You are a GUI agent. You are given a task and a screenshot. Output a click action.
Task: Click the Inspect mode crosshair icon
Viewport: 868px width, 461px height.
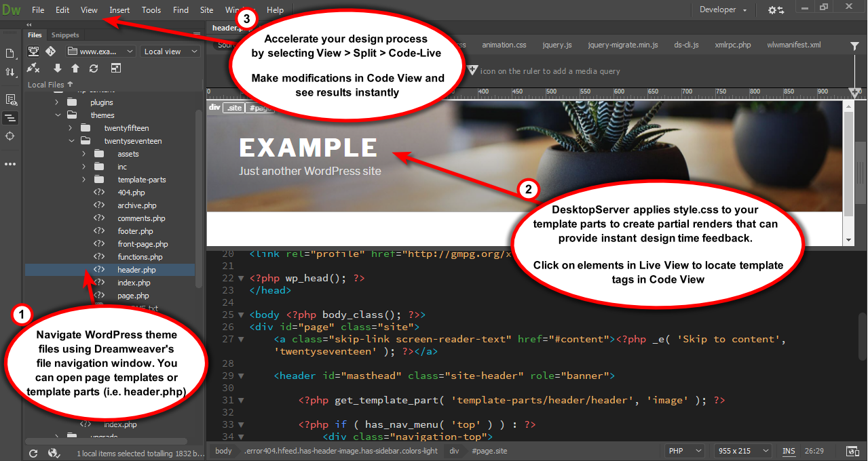10,136
